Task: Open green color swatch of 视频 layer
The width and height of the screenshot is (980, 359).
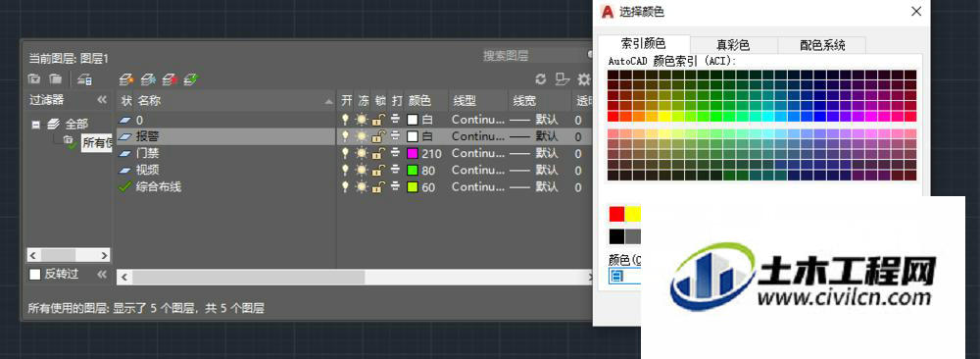Action: [413, 170]
